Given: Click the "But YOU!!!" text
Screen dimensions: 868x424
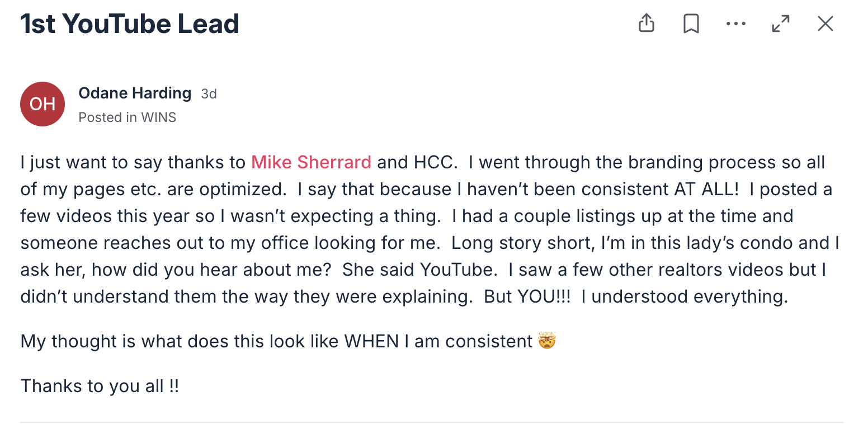Looking at the screenshot, I should coord(527,296).
